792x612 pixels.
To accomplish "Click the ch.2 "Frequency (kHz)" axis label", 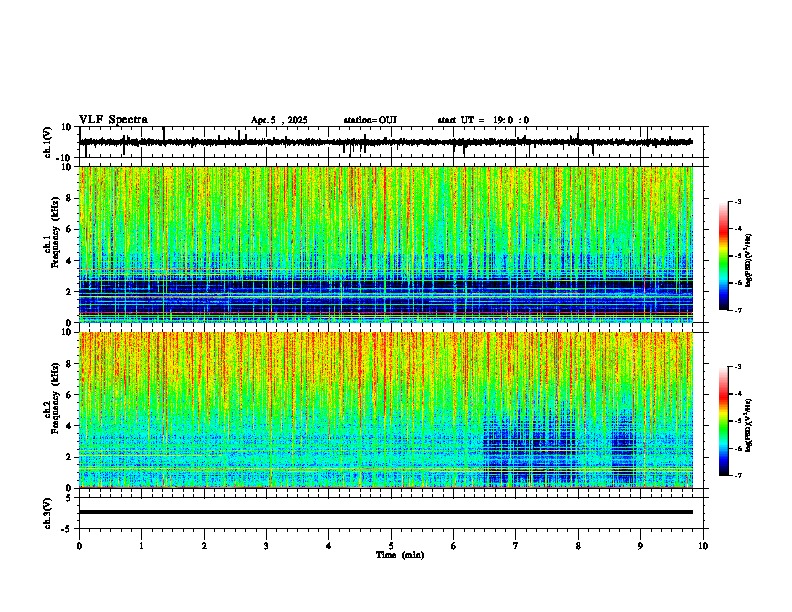I will click(x=55, y=398).
